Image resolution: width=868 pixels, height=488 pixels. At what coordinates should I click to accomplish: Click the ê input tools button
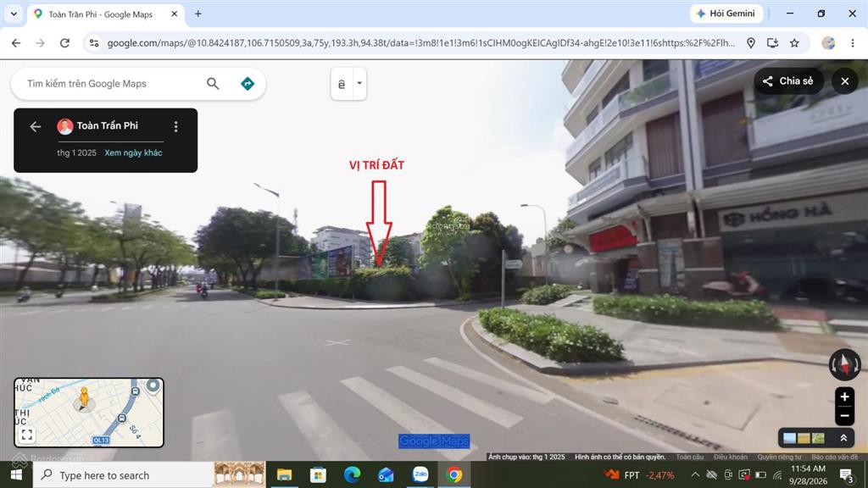pyautogui.click(x=342, y=84)
